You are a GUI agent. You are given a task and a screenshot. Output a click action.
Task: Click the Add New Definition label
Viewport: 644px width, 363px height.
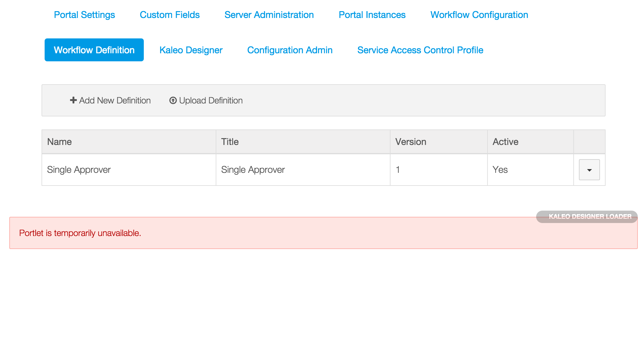tap(115, 100)
